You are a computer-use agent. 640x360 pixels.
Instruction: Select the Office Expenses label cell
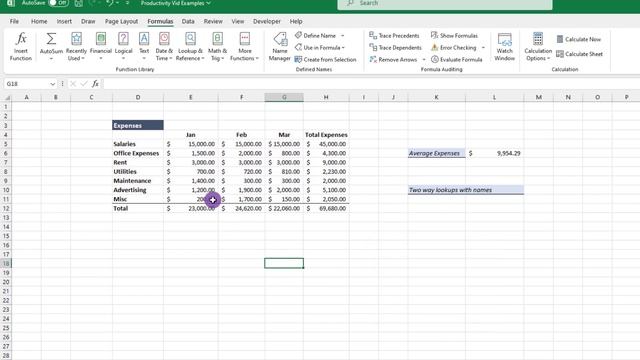(138, 153)
